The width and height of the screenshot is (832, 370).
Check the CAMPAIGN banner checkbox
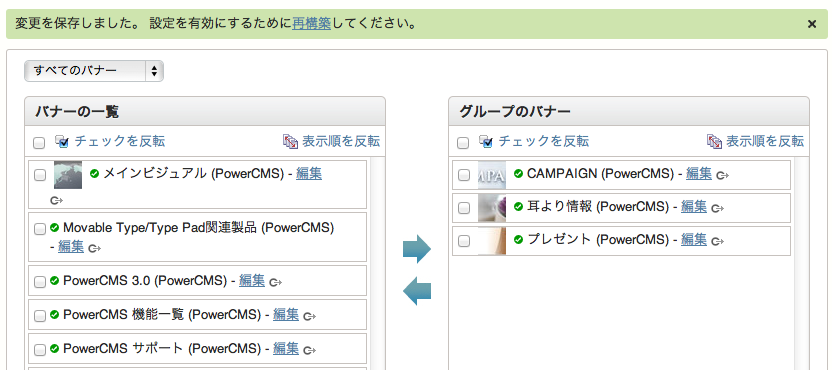coord(464,175)
